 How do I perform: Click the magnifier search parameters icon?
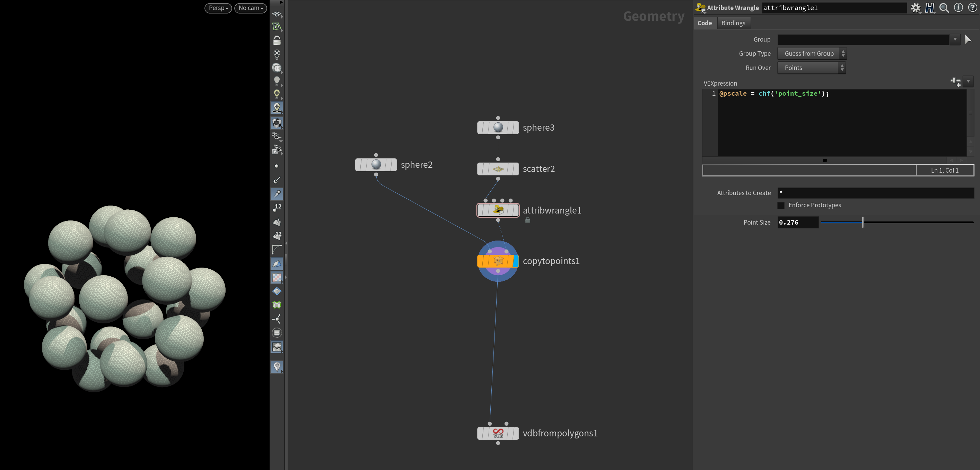[944, 8]
